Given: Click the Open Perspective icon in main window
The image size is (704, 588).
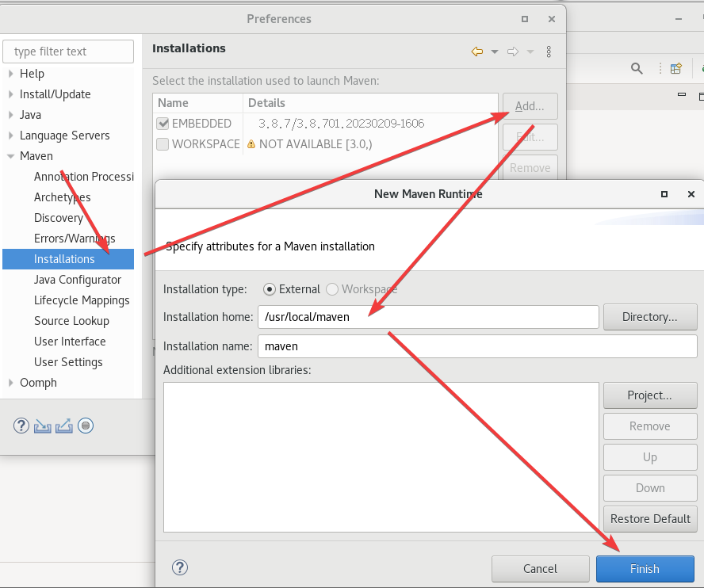Looking at the screenshot, I should (676, 68).
